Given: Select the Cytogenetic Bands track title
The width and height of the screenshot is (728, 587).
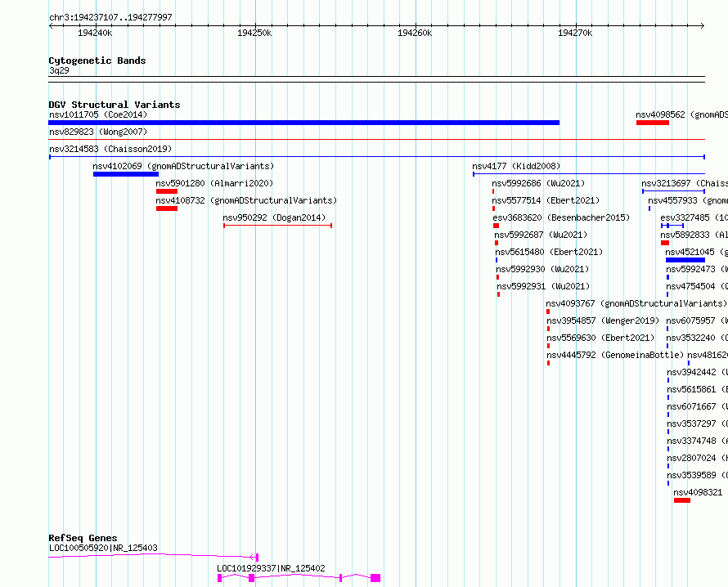Looking at the screenshot, I should (x=97, y=60).
